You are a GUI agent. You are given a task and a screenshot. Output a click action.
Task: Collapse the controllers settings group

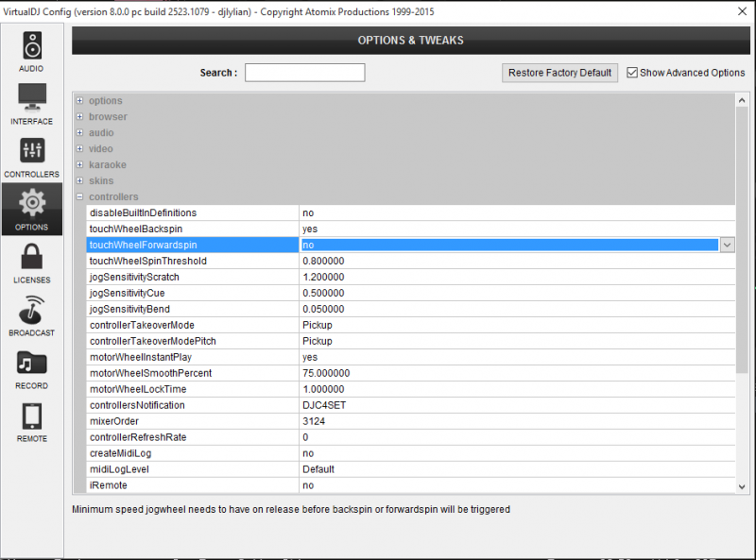[x=79, y=197]
